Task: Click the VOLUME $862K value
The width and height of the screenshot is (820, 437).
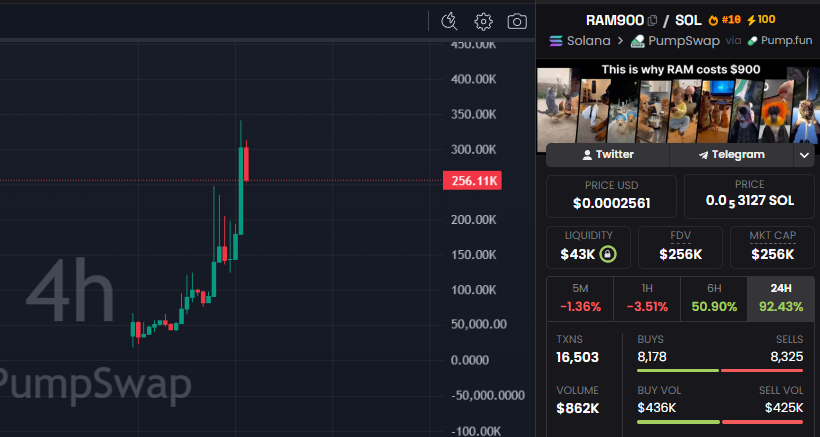Action: [577, 408]
